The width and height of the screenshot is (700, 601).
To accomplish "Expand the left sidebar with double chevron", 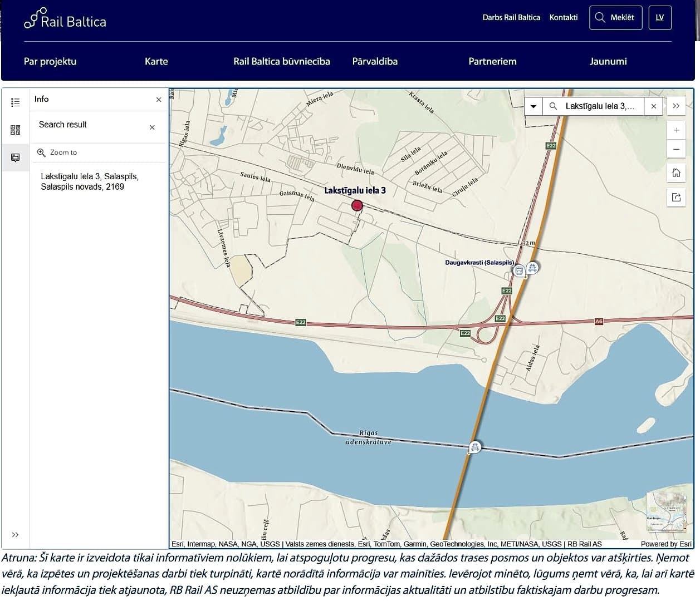I will (16, 535).
